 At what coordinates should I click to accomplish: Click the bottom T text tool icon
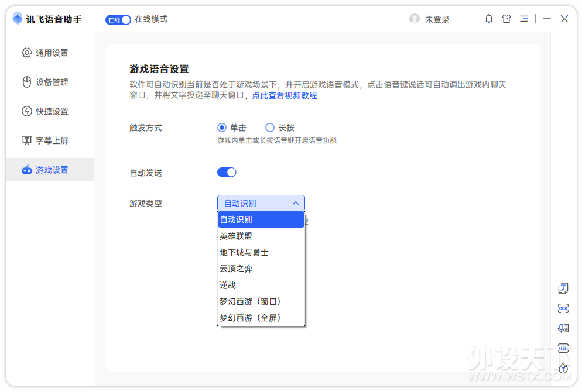563,368
